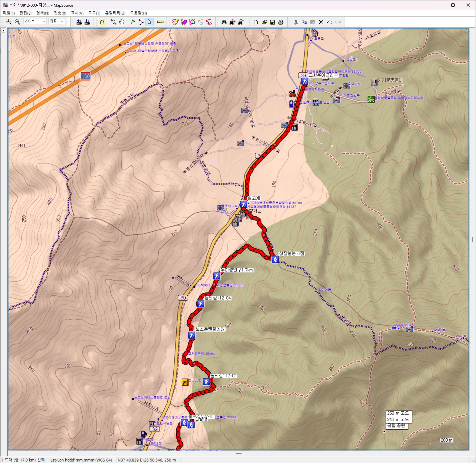
Task: Open the 유틸리티(U) menu
Action: click(x=115, y=13)
